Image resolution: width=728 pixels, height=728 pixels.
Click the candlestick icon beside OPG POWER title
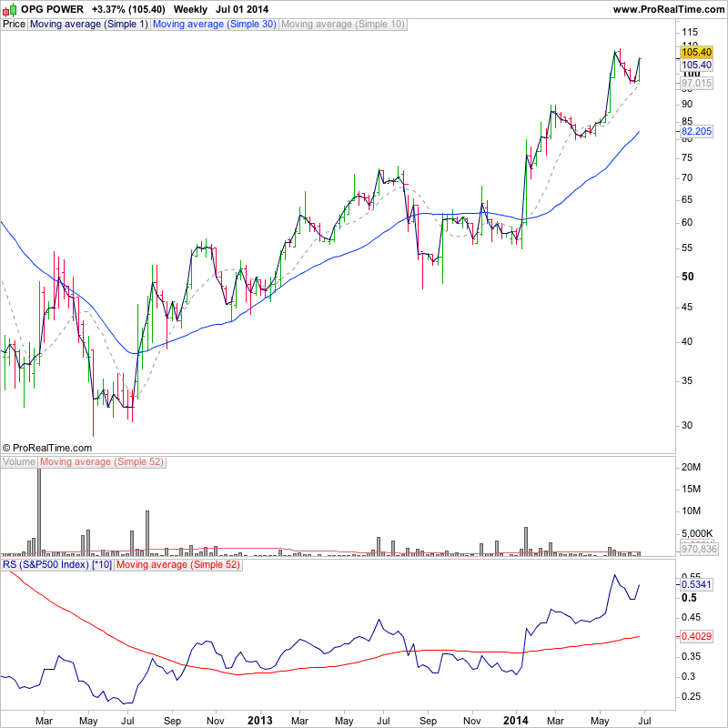[9, 9]
